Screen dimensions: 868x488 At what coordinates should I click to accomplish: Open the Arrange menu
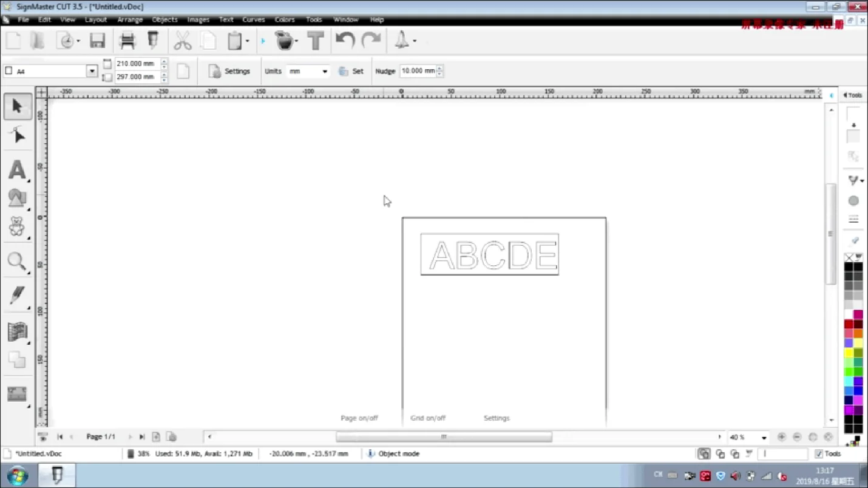(130, 19)
